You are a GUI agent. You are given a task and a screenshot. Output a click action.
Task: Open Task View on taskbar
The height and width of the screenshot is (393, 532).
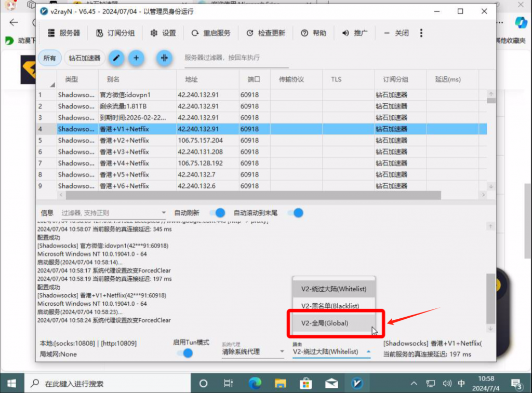pyautogui.click(x=229, y=384)
